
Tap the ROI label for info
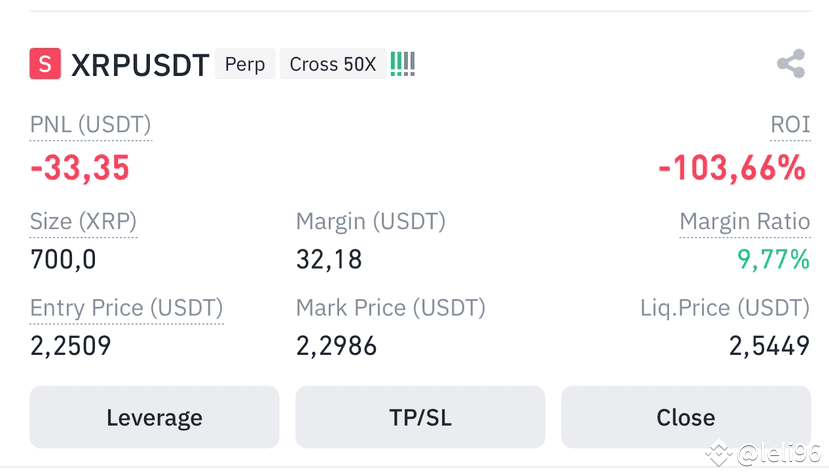click(790, 125)
